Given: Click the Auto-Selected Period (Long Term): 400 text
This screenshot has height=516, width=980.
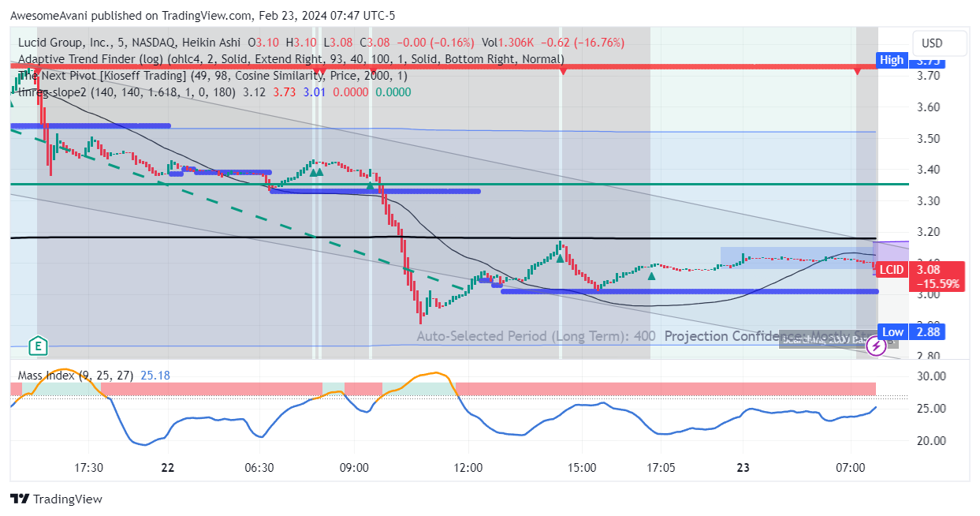Looking at the screenshot, I should point(536,336).
